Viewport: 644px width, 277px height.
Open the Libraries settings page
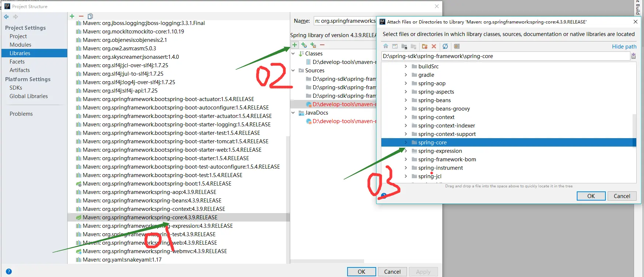click(x=34, y=53)
